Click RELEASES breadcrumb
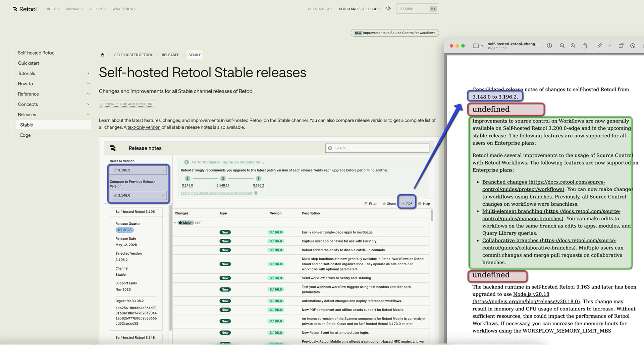The image size is (644, 345). (x=170, y=55)
